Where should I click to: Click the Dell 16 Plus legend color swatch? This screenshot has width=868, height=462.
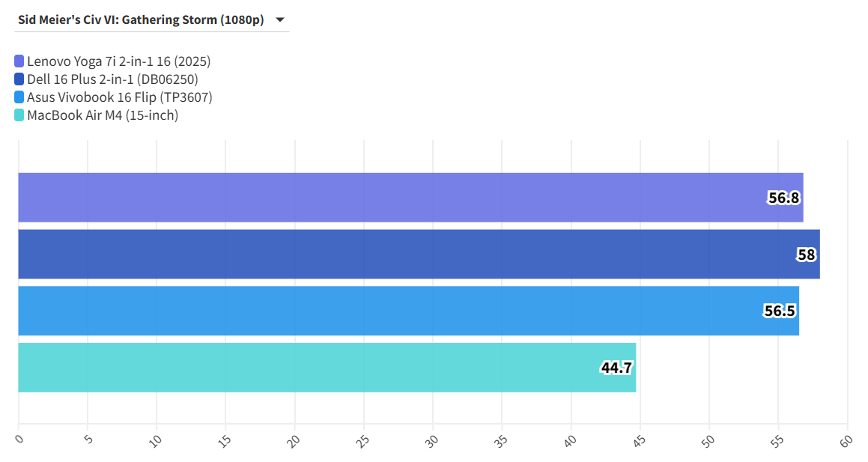click(x=19, y=79)
